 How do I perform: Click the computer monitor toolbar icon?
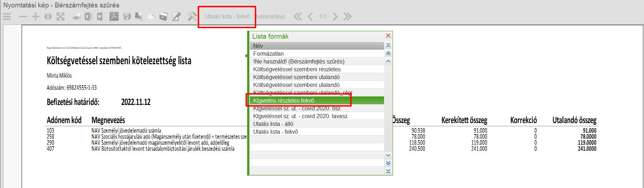tap(139, 16)
